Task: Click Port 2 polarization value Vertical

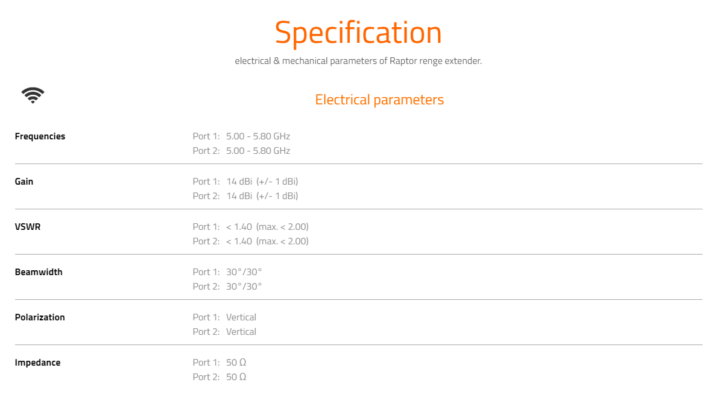Action: [241, 332]
